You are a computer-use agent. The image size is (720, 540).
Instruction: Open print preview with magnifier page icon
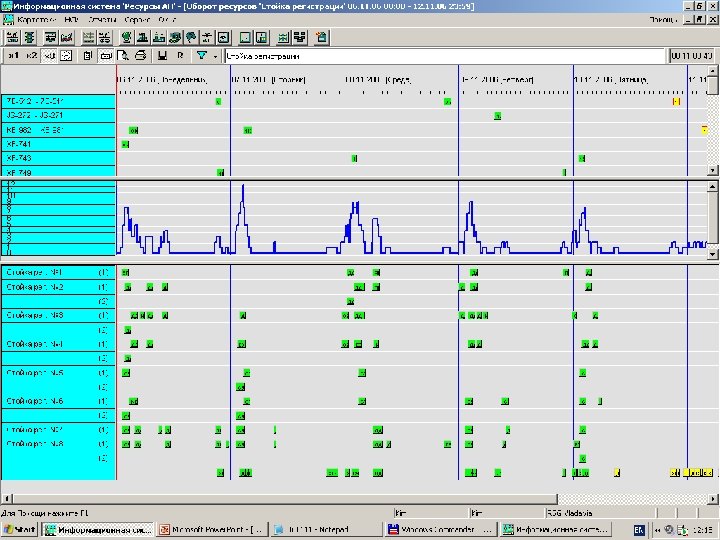[x=124, y=56]
